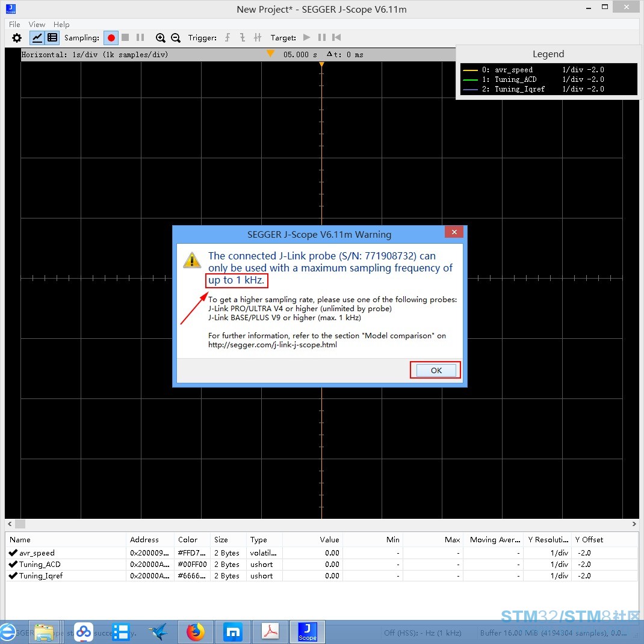Close the J-Scope Warning dialog

point(454,232)
